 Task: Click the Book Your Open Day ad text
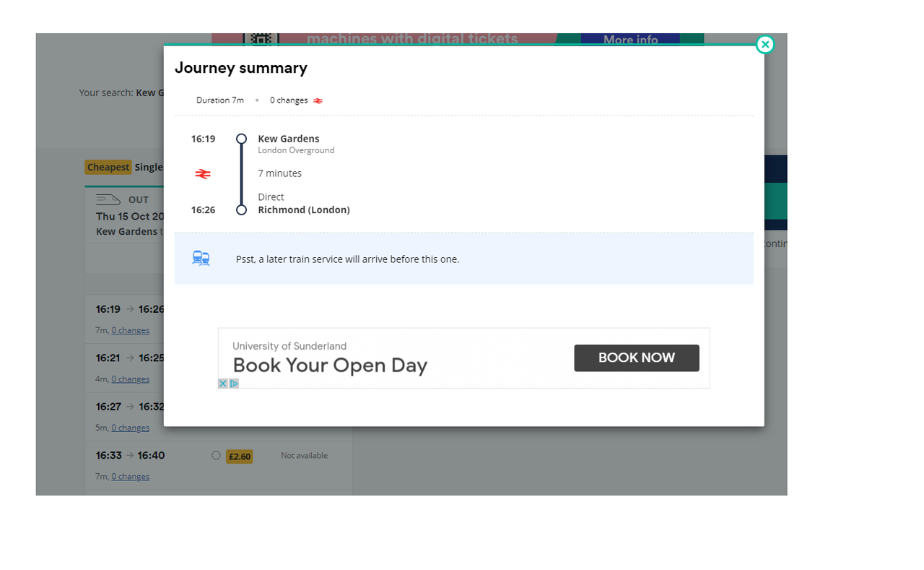click(x=330, y=366)
